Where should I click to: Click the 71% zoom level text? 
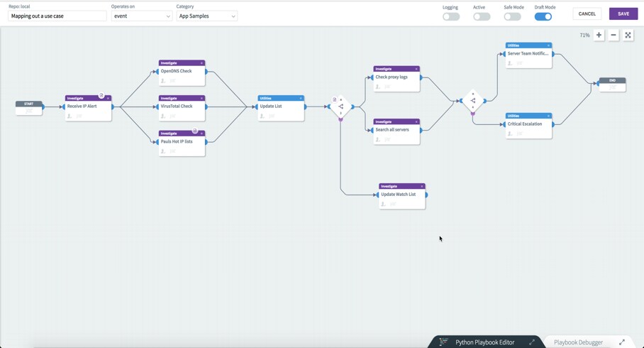pyautogui.click(x=585, y=36)
